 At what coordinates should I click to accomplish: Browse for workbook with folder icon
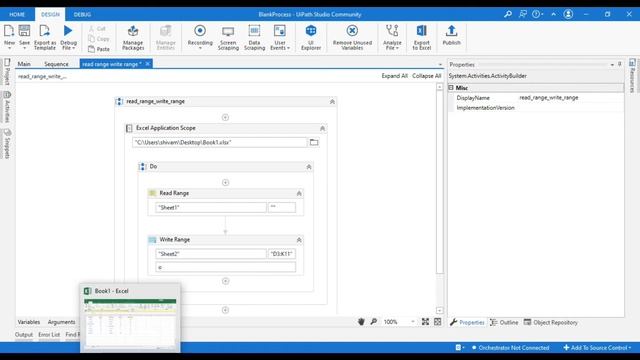tap(314, 142)
